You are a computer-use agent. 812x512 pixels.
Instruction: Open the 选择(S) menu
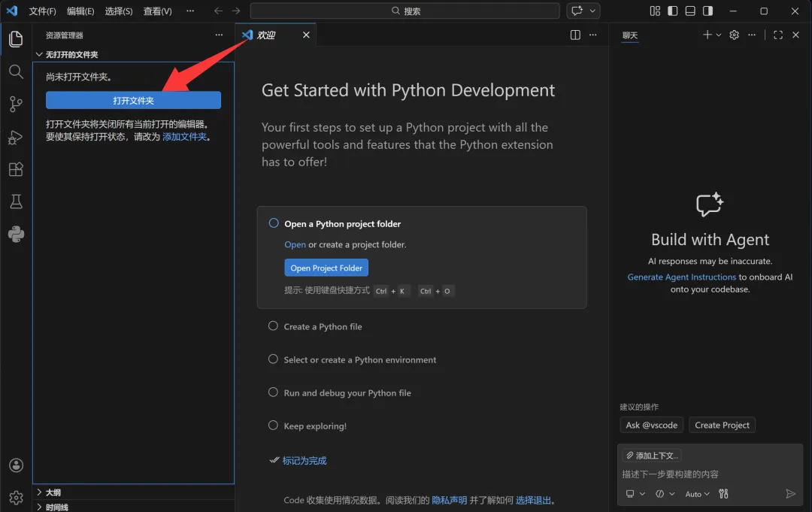[119, 11]
